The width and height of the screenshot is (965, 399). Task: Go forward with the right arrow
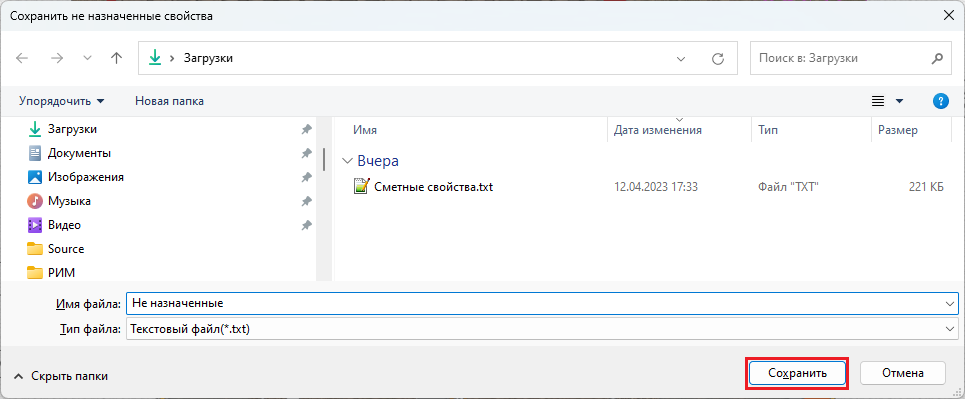click(57, 58)
